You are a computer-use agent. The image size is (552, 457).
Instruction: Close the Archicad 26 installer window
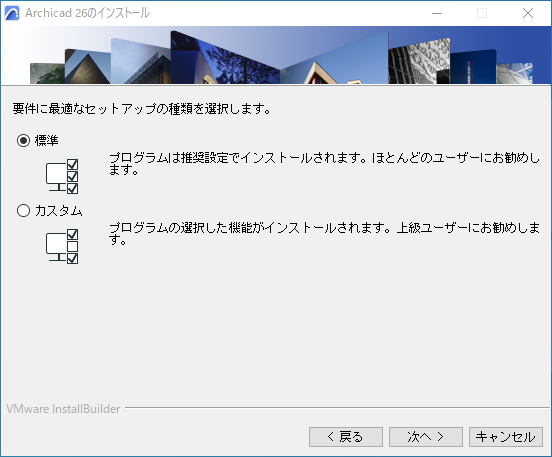click(x=528, y=13)
